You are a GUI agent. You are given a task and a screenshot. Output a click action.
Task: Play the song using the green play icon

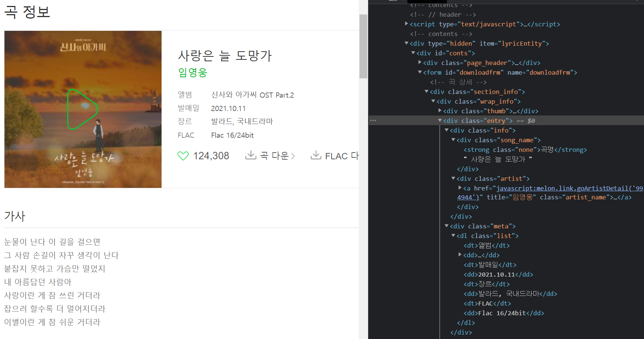point(82,109)
